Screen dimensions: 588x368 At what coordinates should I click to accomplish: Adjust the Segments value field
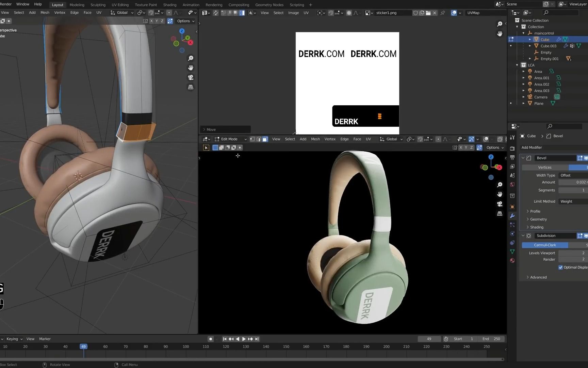tap(573, 190)
